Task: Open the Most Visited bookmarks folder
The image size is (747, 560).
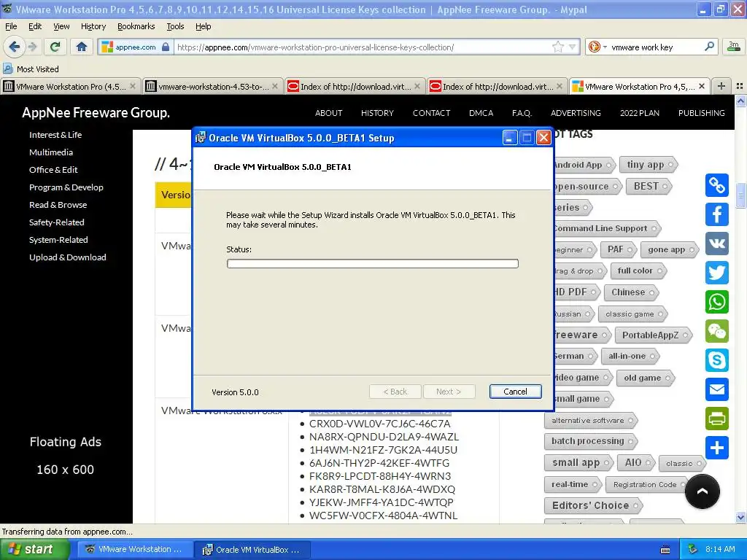Action: coord(31,69)
